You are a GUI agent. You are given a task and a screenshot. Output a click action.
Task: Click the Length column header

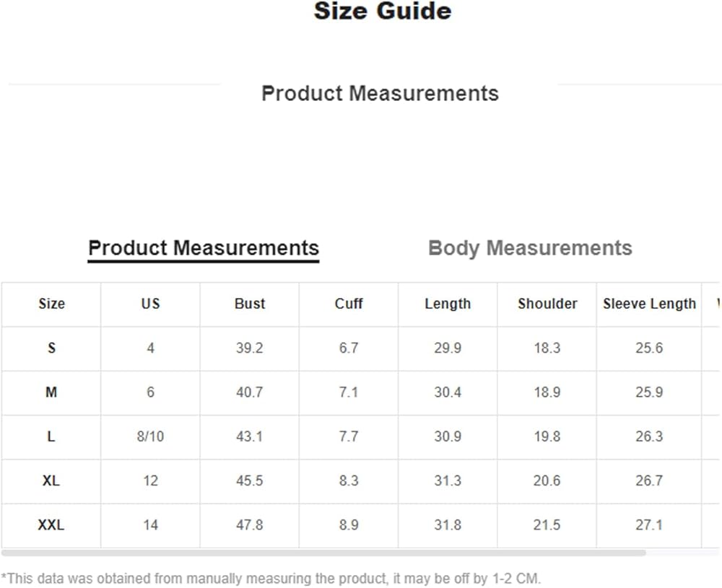click(x=448, y=304)
